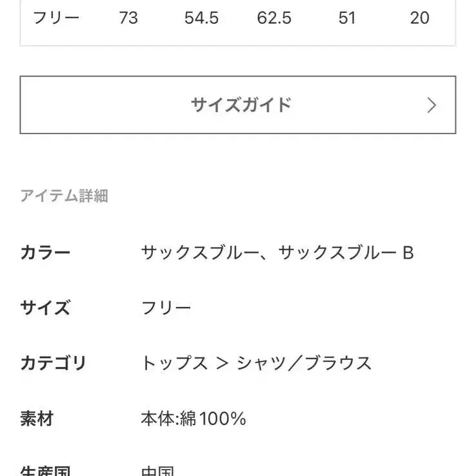Select the 73 value in size table
Image resolution: width=476 pixels, height=476 pixels.
click(128, 18)
